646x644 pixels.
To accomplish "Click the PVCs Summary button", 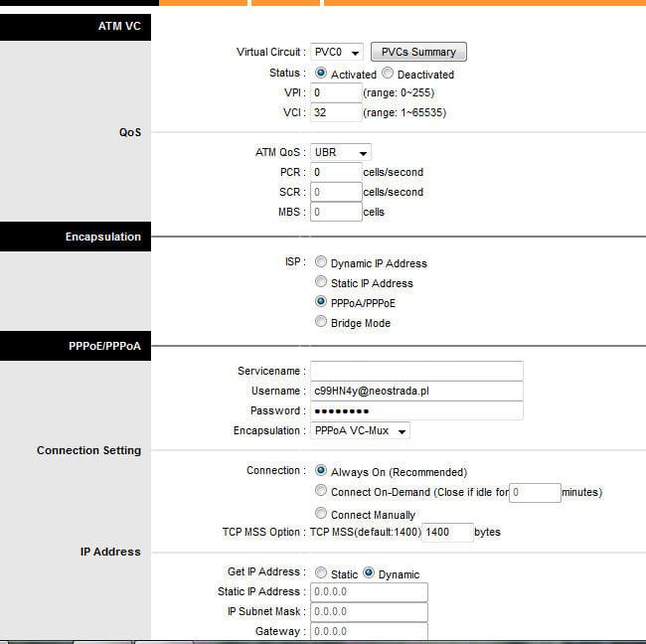I will (418, 52).
